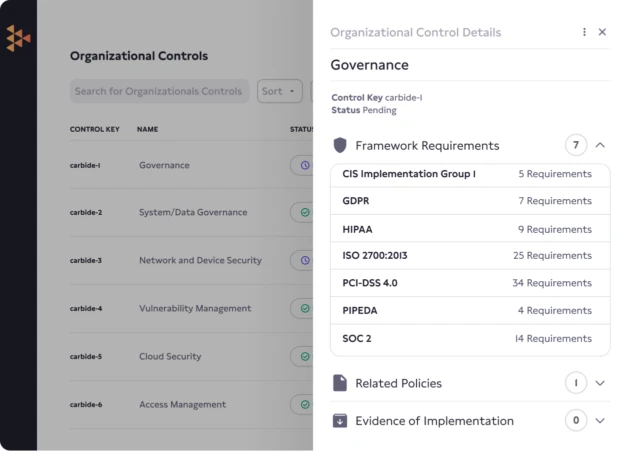Click 14 Requirements next to SOC 2

pyautogui.click(x=553, y=339)
